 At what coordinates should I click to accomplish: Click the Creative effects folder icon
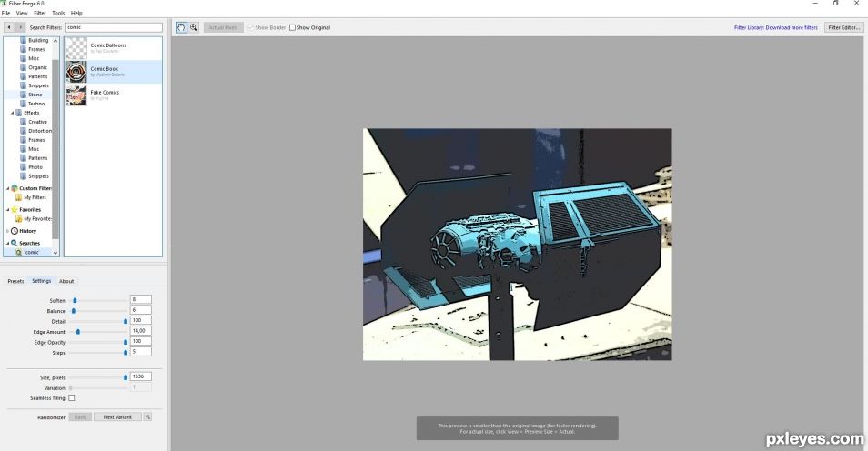tap(24, 122)
